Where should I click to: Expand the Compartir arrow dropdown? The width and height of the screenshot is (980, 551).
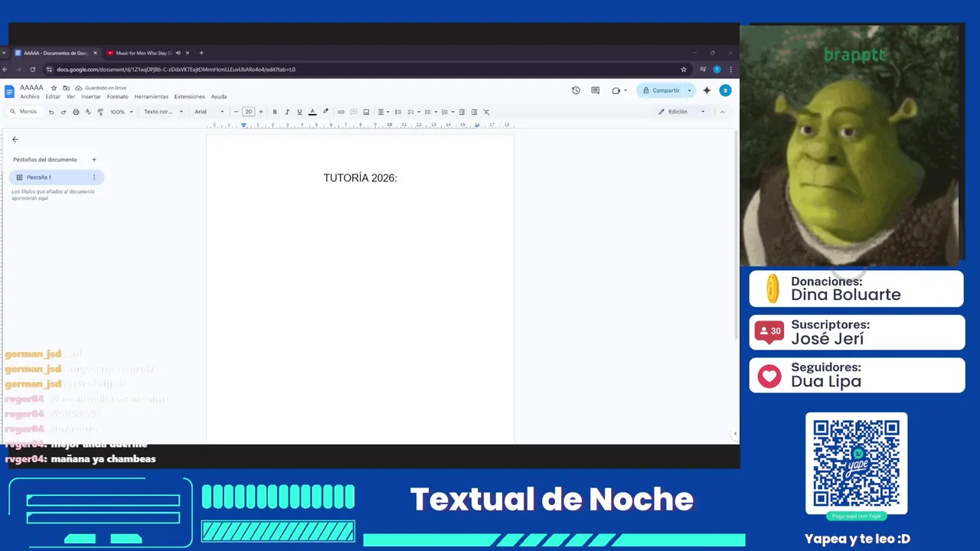[x=689, y=90]
